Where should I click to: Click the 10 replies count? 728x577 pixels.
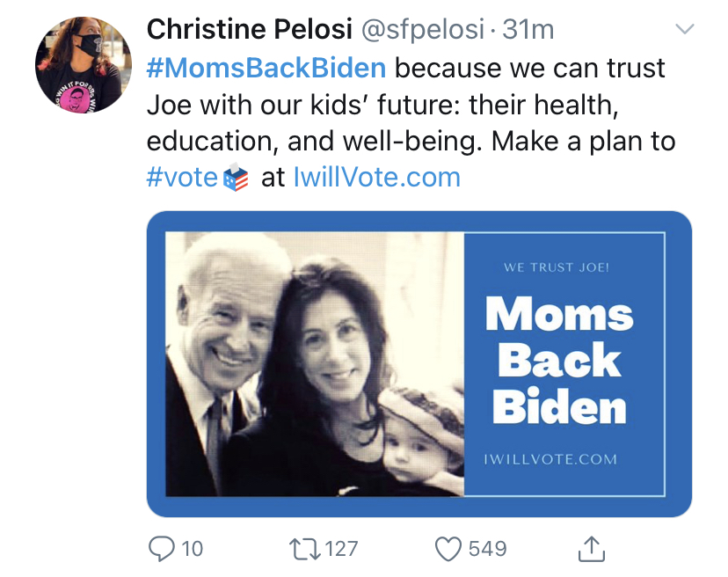point(193,549)
